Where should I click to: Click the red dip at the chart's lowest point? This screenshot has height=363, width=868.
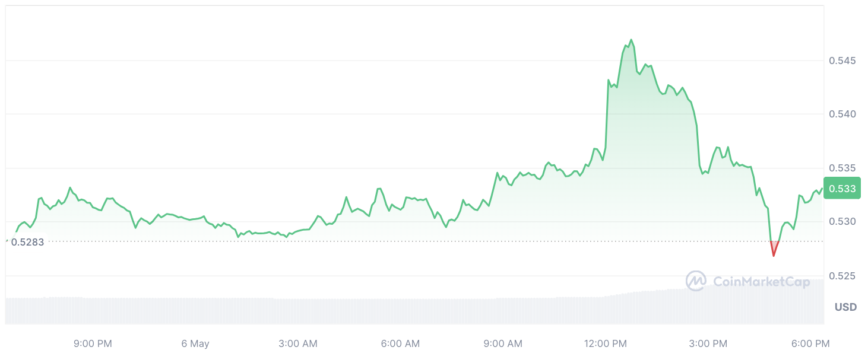point(774,254)
